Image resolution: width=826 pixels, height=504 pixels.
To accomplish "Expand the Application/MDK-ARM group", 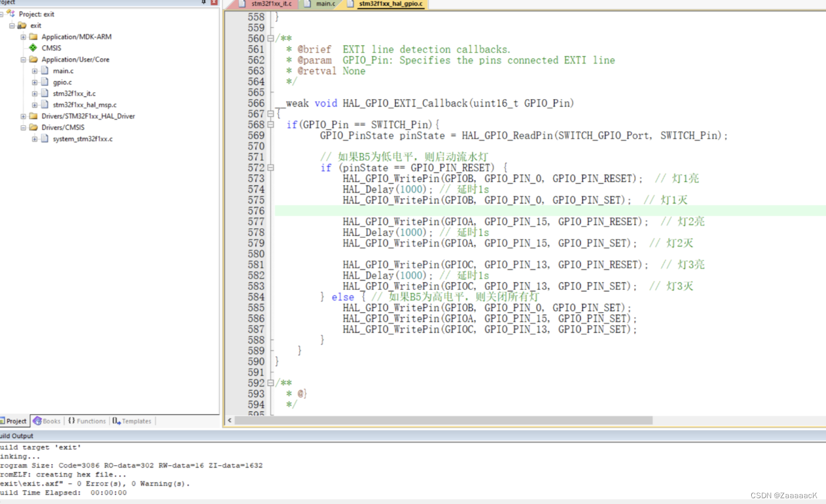I will tap(23, 36).
